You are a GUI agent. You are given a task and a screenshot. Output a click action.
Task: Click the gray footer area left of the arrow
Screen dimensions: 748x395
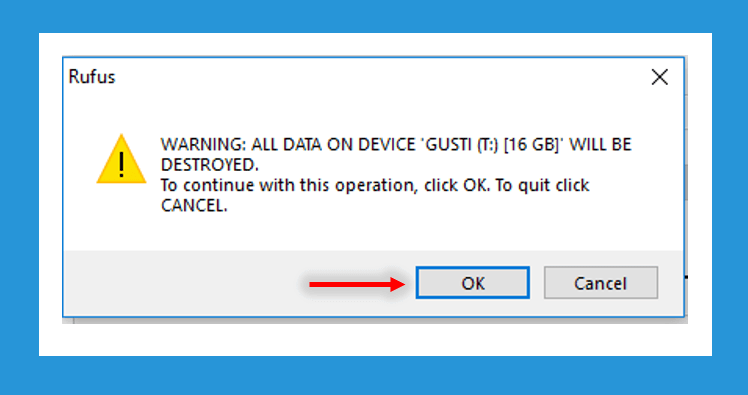pyautogui.click(x=184, y=283)
